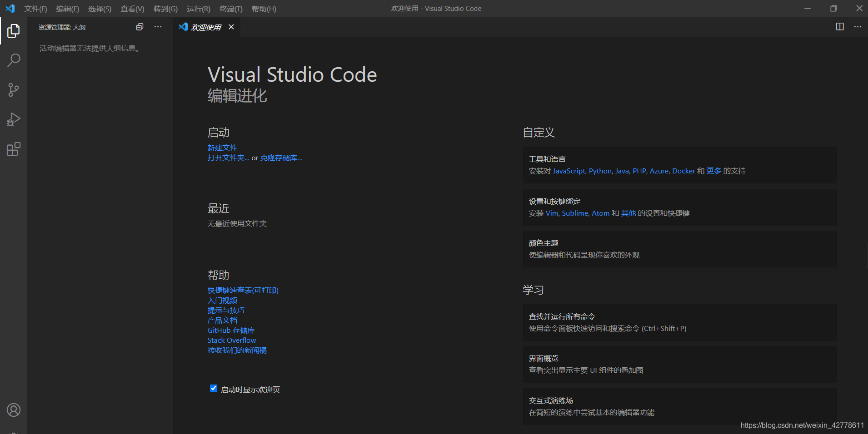Open the 产品文档 link

[x=222, y=320]
